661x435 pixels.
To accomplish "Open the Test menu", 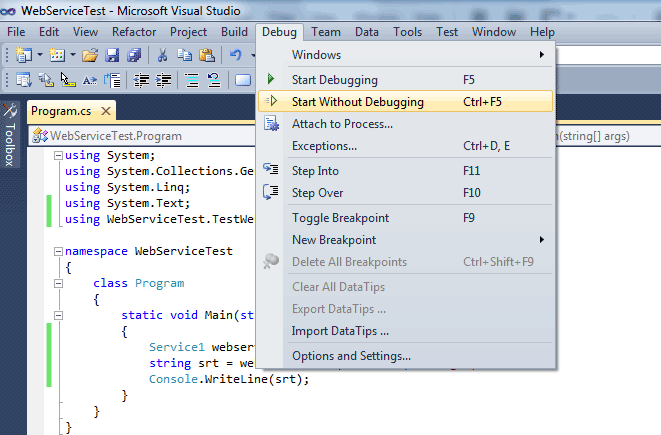I will point(447,32).
